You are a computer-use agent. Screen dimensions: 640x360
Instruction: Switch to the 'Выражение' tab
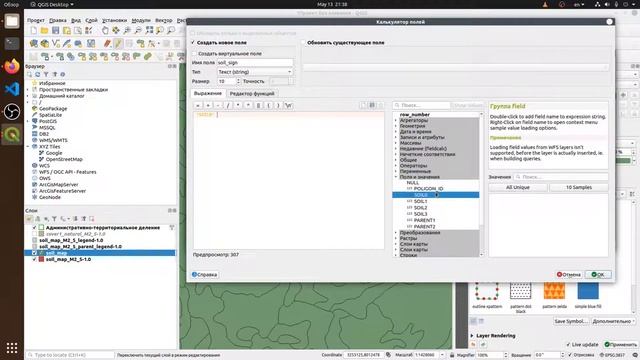tap(207, 93)
